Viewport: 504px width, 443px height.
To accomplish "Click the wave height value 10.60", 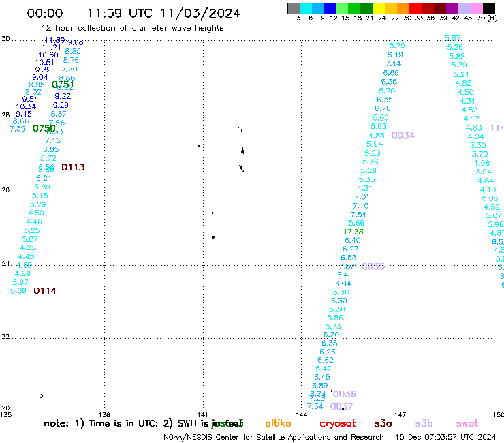I will (48, 55).
